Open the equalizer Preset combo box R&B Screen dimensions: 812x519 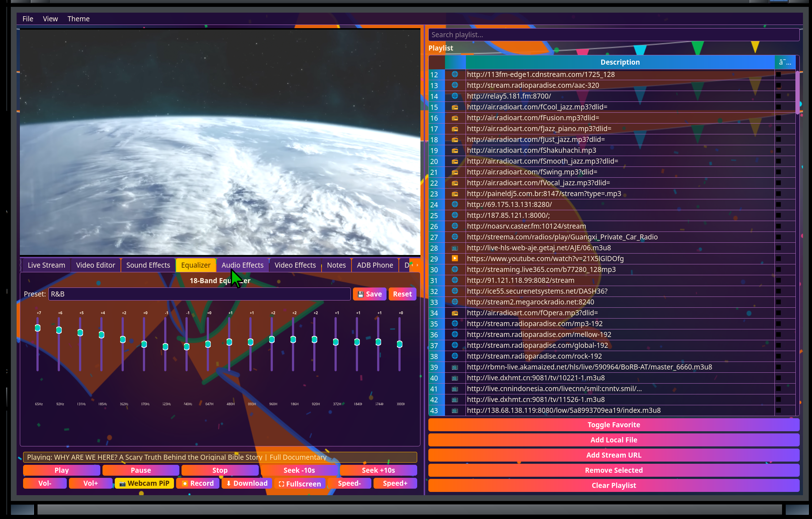pyautogui.click(x=199, y=294)
